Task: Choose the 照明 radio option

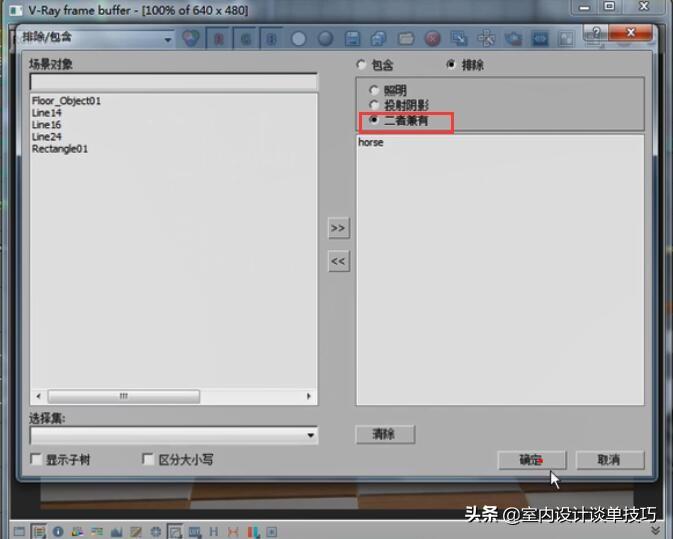Action: point(374,90)
